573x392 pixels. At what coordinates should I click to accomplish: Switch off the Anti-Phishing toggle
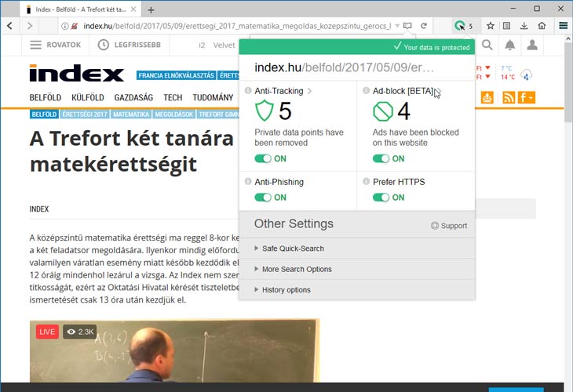[263, 198]
